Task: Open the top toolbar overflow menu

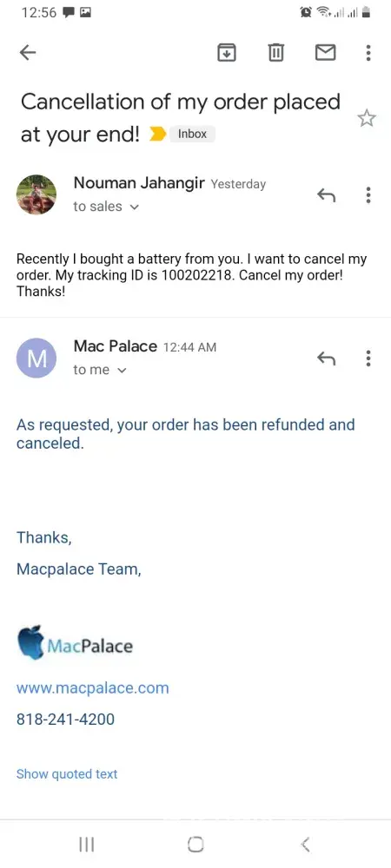Action: 368,53
